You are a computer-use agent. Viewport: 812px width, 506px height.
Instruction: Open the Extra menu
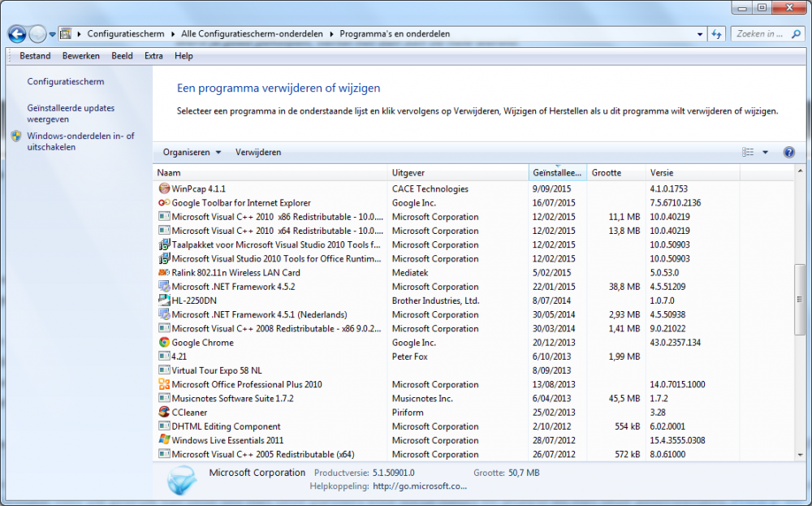[153, 56]
